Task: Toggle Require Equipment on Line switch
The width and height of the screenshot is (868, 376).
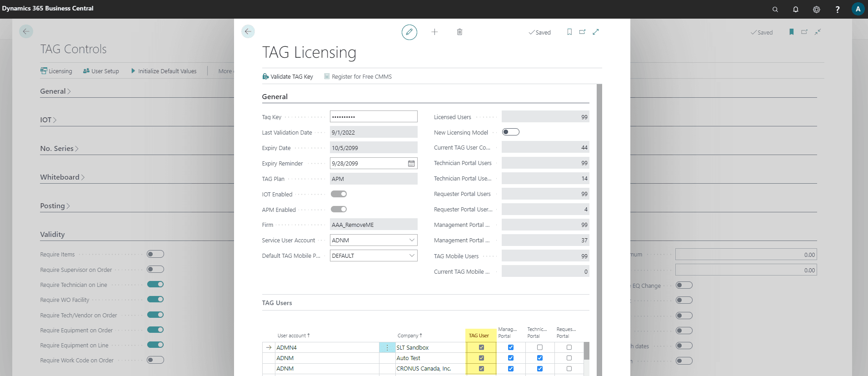Action: coord(155,345)
